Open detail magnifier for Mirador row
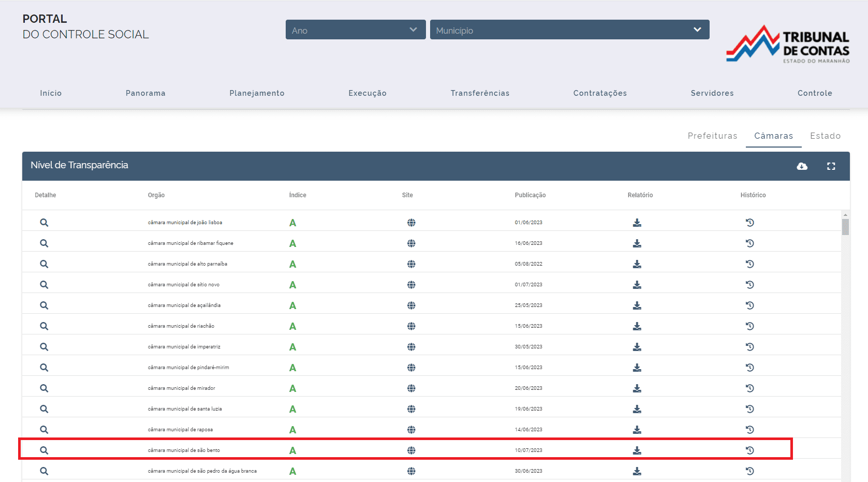 (44, 388)
